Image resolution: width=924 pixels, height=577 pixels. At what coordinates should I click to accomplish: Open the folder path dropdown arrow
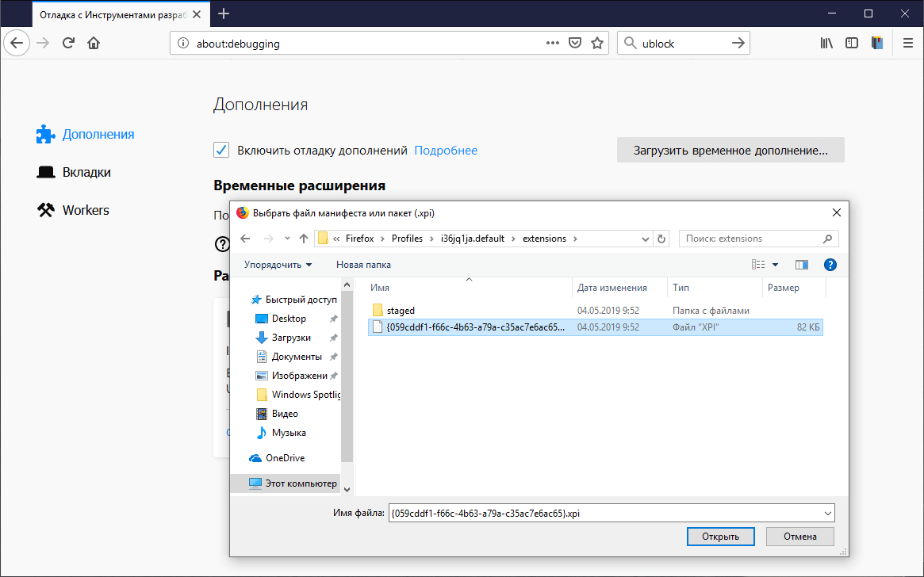click(x=644, y=238)
